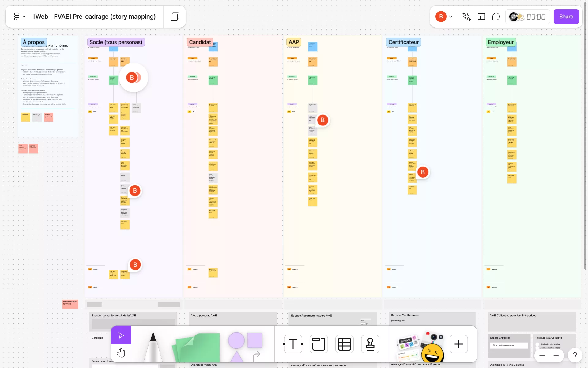Image resolution: width=588 pixels, height=368 pixels.
Task: Open the Stamp tool
Action: 370,344
